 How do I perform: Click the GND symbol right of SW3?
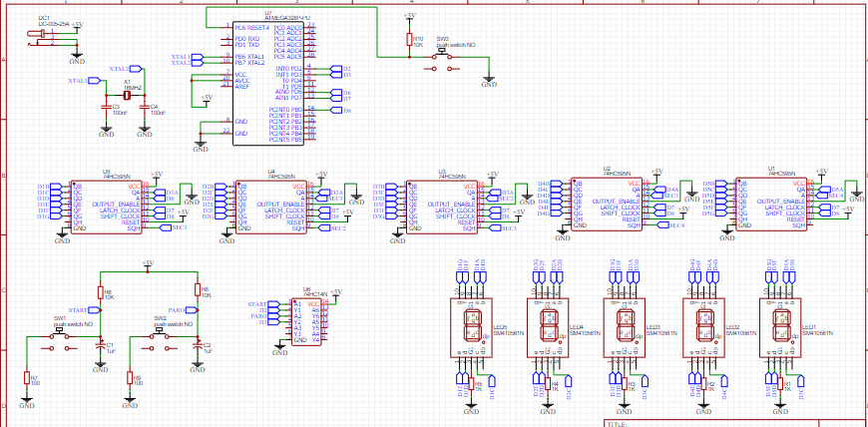tap(489, 81)
